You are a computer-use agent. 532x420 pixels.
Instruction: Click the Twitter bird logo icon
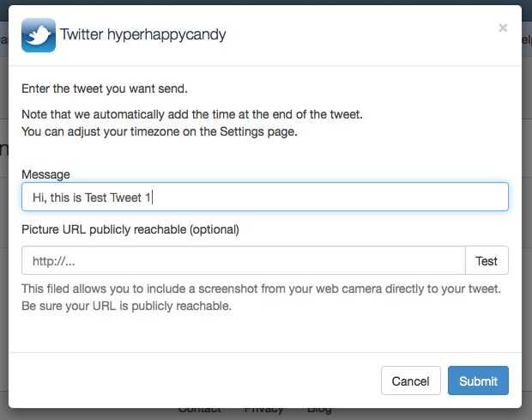[38, 35]
